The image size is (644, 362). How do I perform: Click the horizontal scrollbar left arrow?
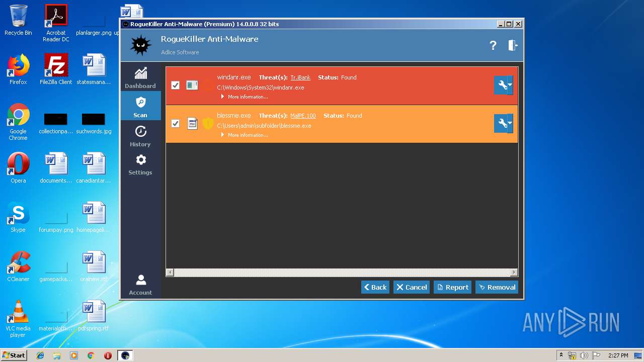point(170,272)
